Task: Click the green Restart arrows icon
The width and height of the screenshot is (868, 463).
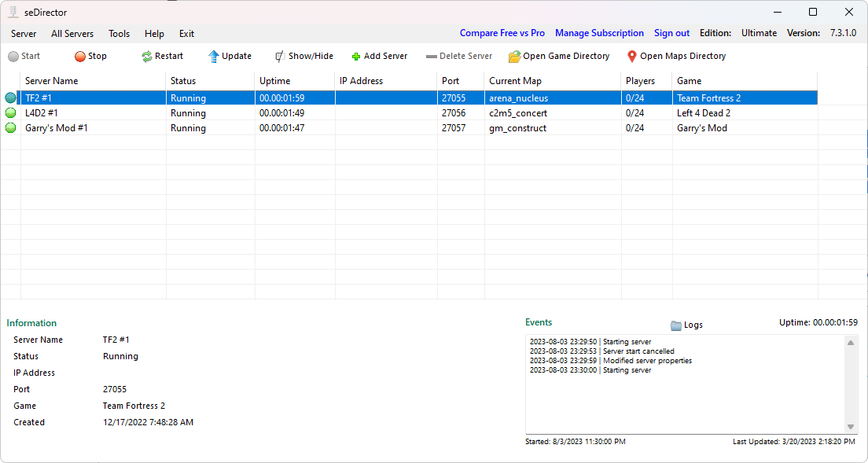Action: coord(147,57)
